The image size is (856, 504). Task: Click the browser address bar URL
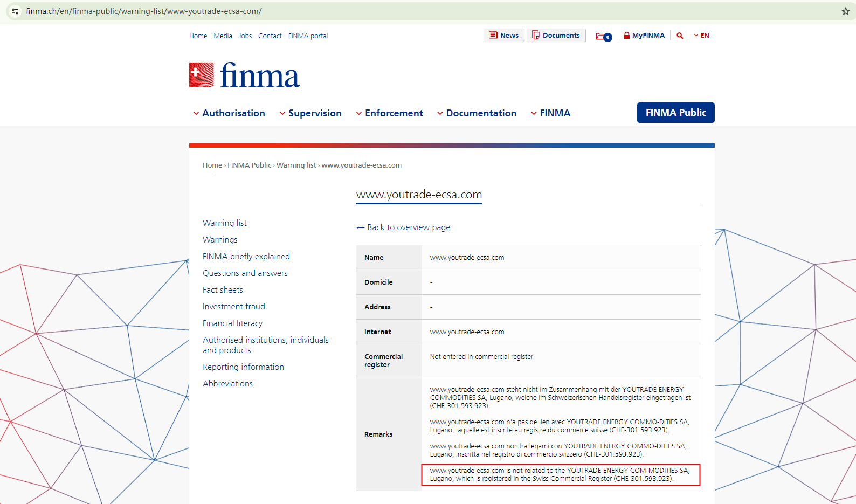pos(144,11)
